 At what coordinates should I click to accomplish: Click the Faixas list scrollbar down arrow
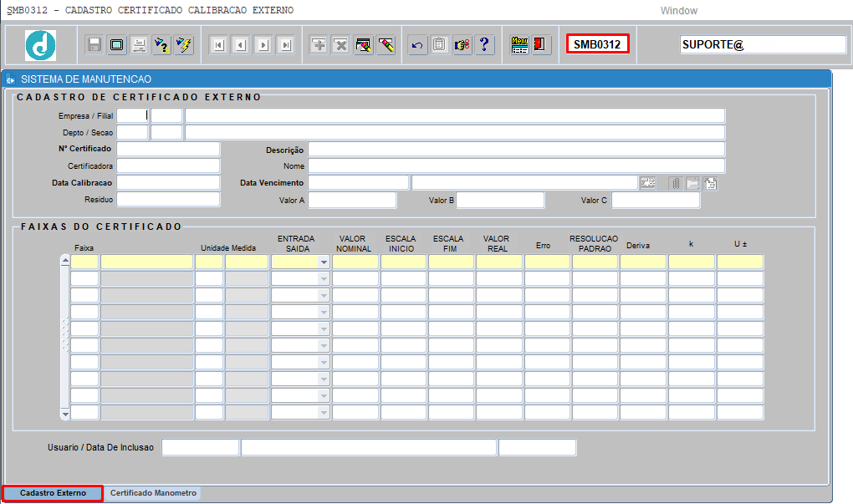(65, 415)
